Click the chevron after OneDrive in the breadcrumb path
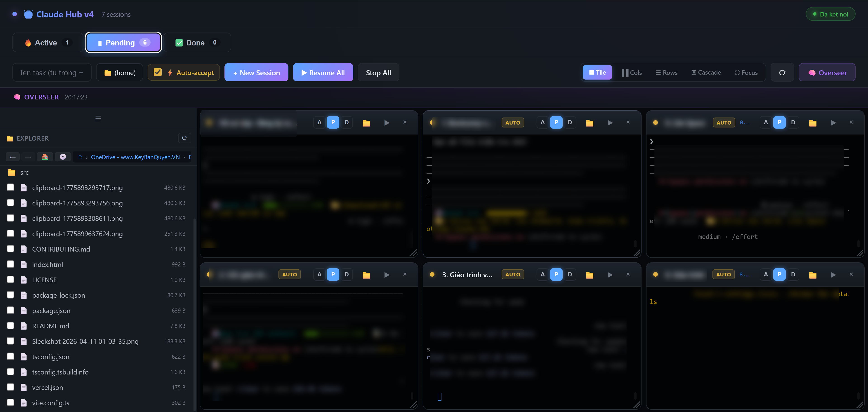 click(x=184, y=157)
